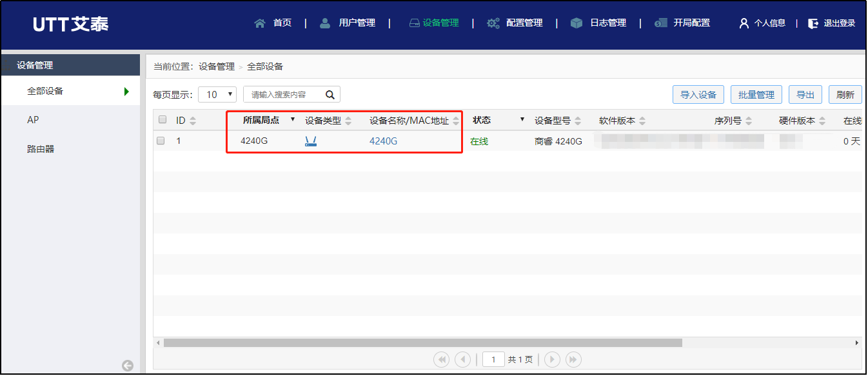
Task: Open the 4240G device name link
Action: (x=383, y=141)
